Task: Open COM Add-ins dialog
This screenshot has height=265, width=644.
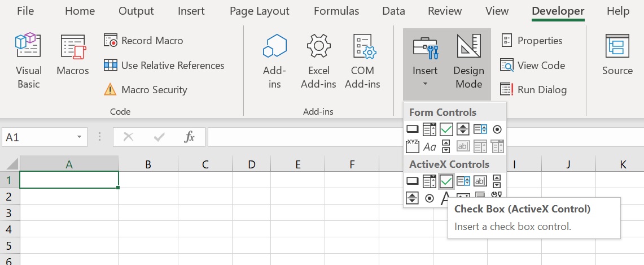Action: coord(363,61)
